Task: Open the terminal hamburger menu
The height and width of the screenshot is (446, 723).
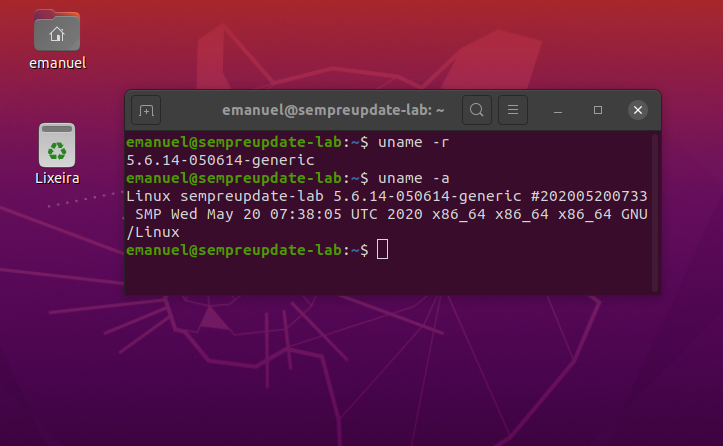Action: tap(512, 109)
